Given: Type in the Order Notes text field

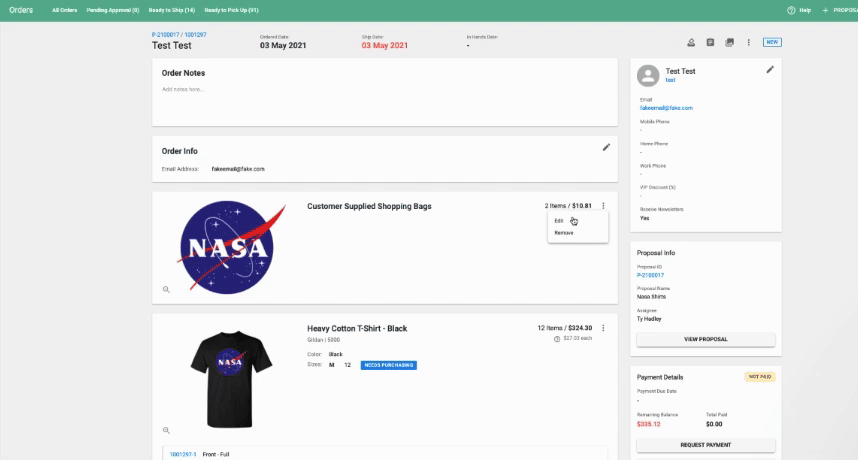Looking at the screenshot, I should click(385, 89).
